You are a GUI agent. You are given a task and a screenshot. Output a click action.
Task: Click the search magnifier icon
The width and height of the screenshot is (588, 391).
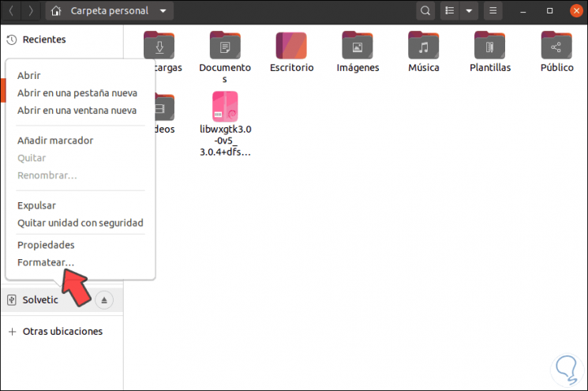click(x=425, y=11)
